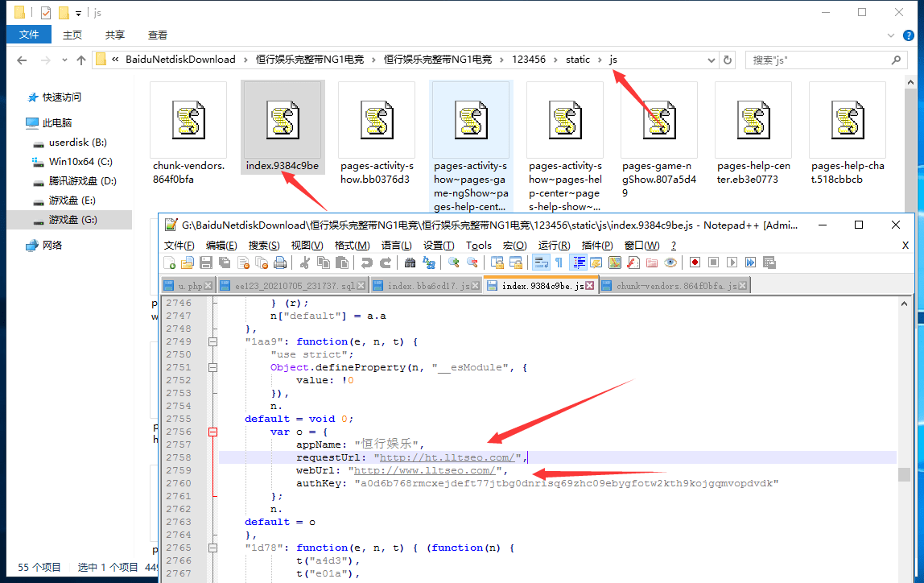Open the 编辑(E) menu in Notepad++

coord(221,246)
